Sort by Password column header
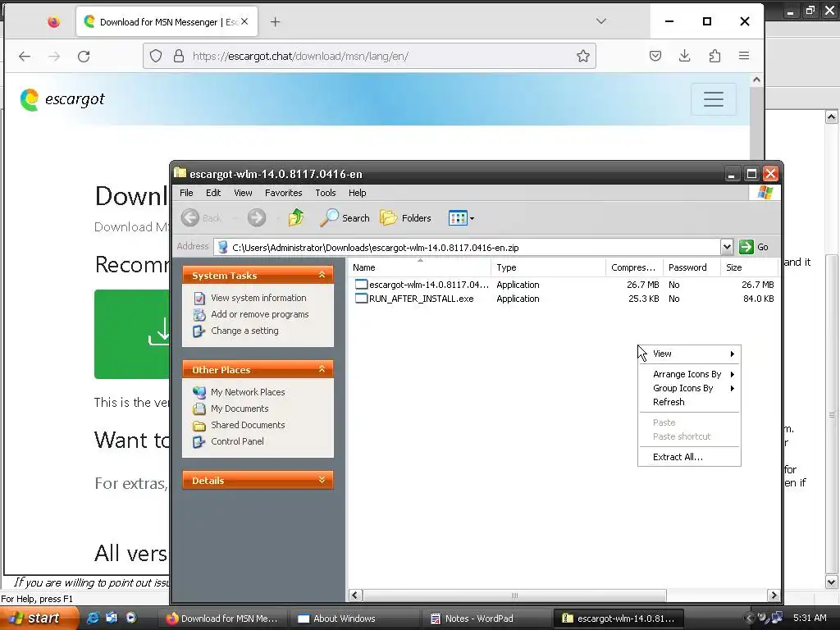The height and width of the screenshot is (630, 840). tap(692, 267)
